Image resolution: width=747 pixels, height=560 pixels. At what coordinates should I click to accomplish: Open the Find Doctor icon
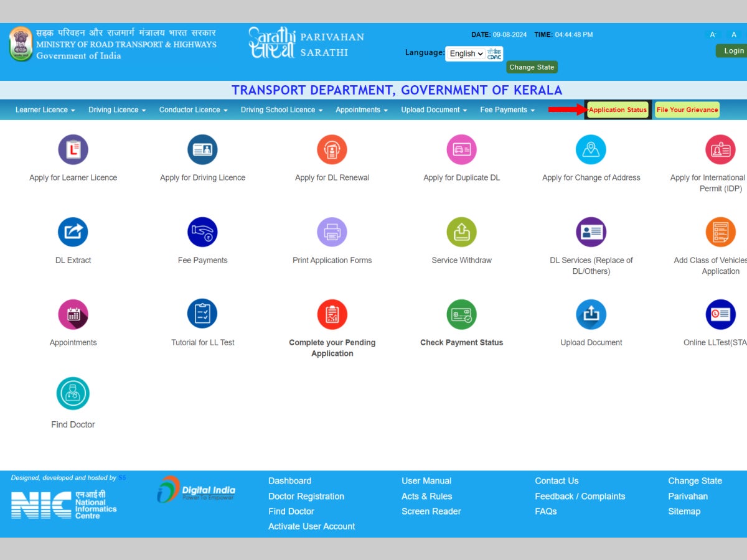73,393
